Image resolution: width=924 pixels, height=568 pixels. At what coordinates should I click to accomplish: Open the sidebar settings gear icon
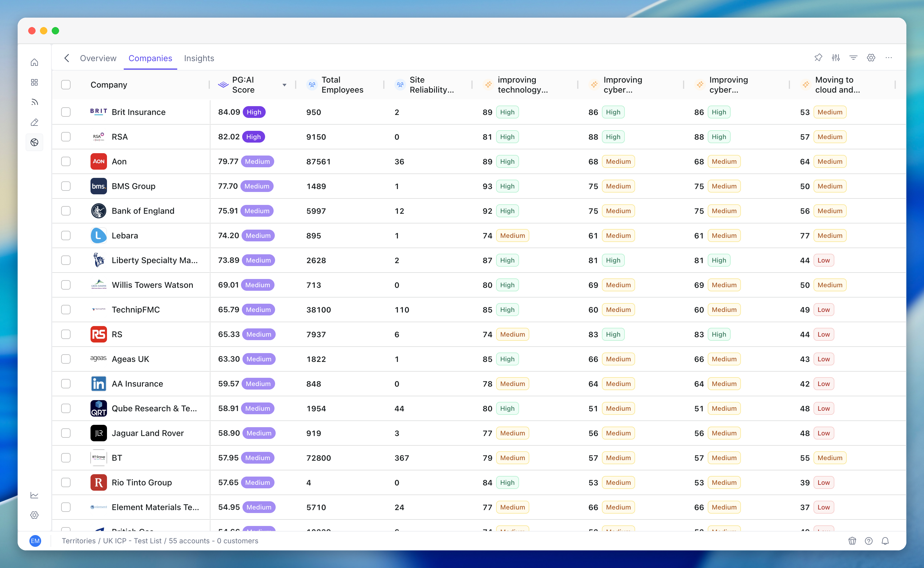point(34,515)
